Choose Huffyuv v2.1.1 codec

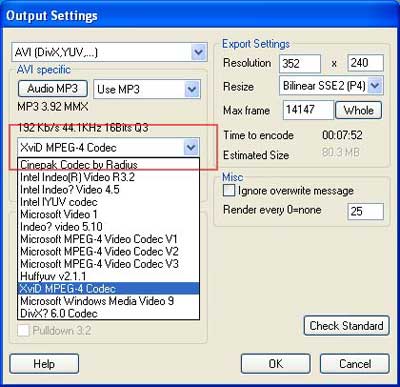[108, 276]
